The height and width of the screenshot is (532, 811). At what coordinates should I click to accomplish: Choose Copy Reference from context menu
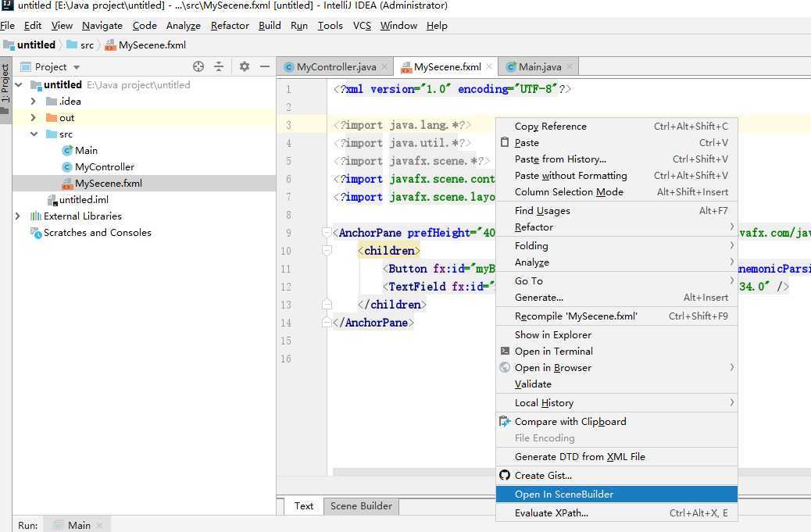[x=616, y=126]
